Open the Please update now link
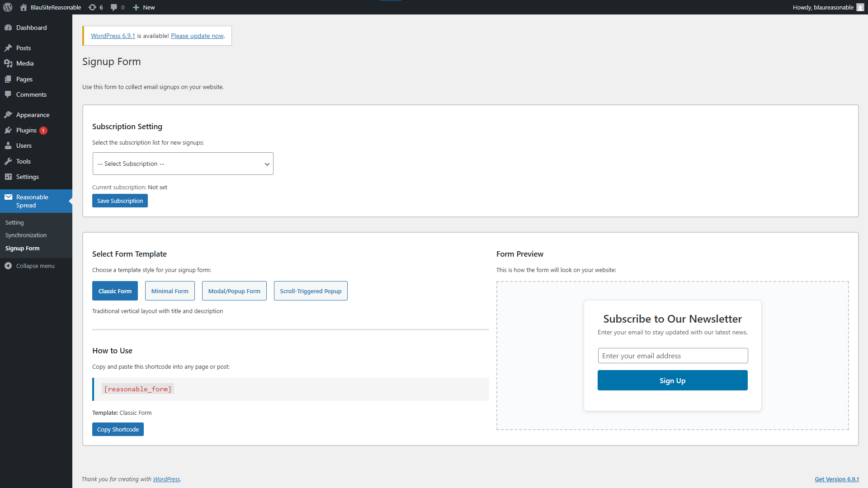868x488 pixels. click(x=197, y=36)
